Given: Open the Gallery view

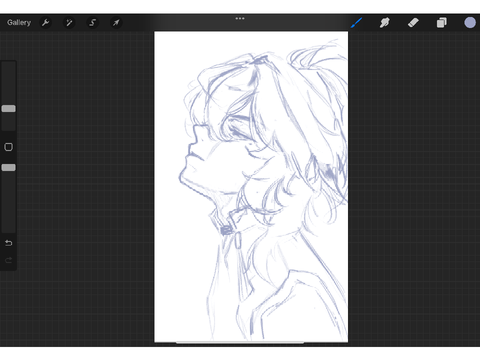Looking at the screenshot, I should [19, 23].
